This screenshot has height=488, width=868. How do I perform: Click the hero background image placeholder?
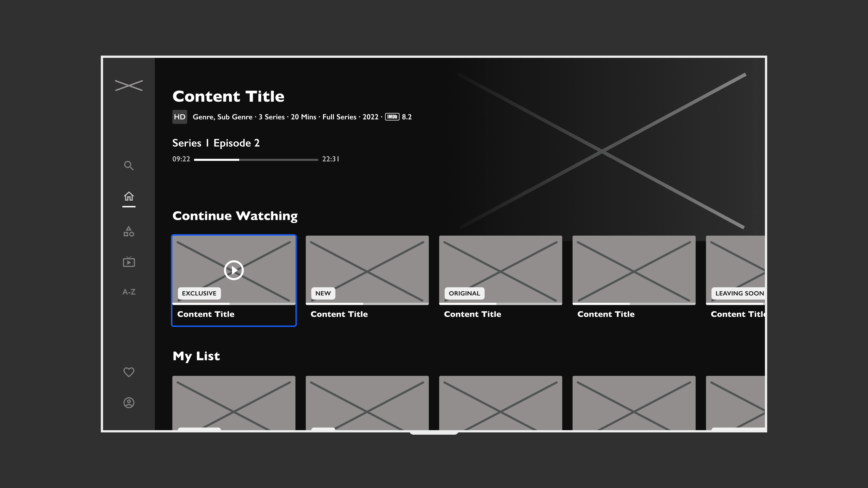click(x=602, y=152)
